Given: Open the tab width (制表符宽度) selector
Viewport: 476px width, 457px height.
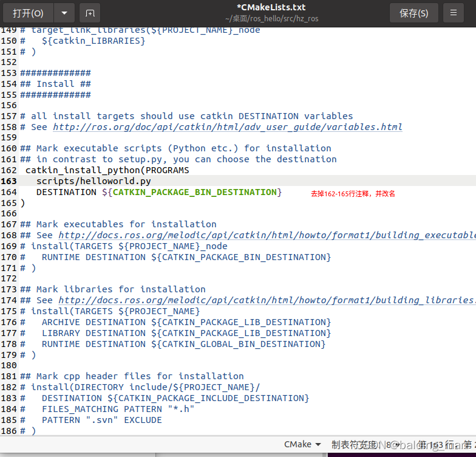Looking at the screenshot, I should click(364, 444).
